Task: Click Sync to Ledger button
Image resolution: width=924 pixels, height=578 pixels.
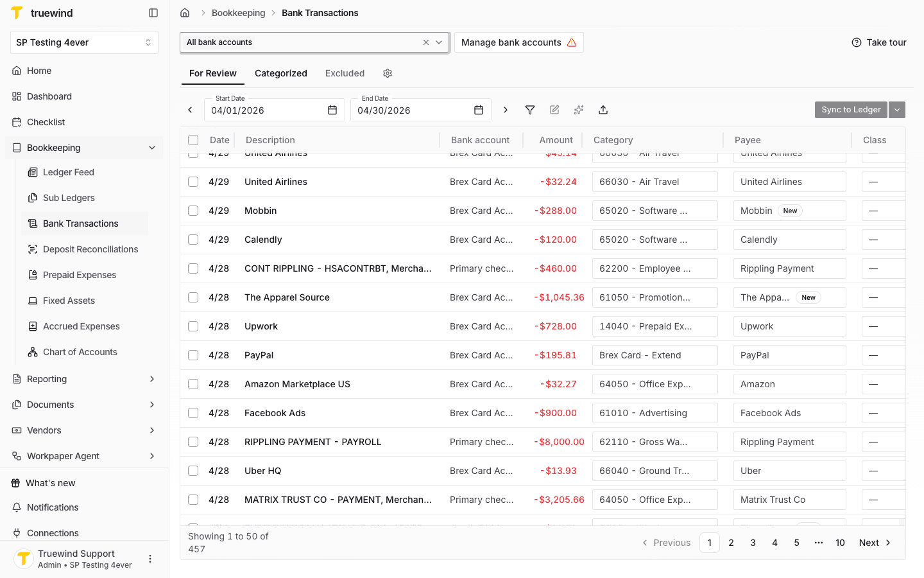Action: 851,110
